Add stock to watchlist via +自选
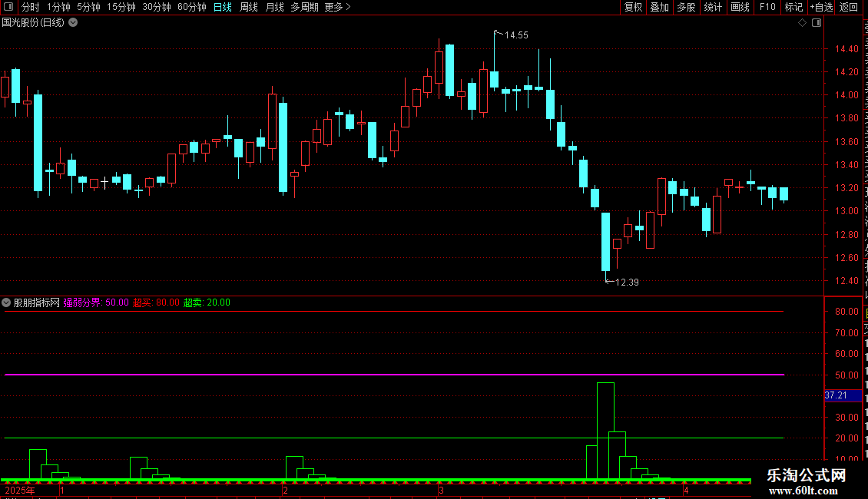Viewport: 868px width, 499px height. [x=821, y=7]
